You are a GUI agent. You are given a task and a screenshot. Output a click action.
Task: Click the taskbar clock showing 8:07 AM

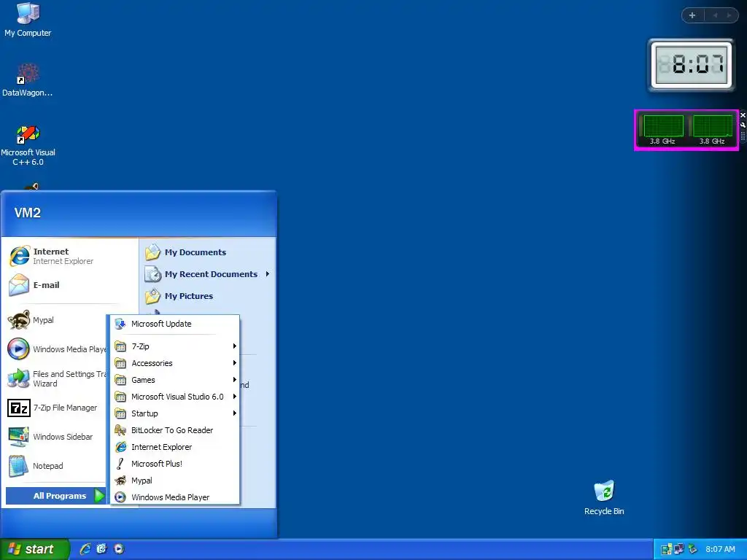720,550
